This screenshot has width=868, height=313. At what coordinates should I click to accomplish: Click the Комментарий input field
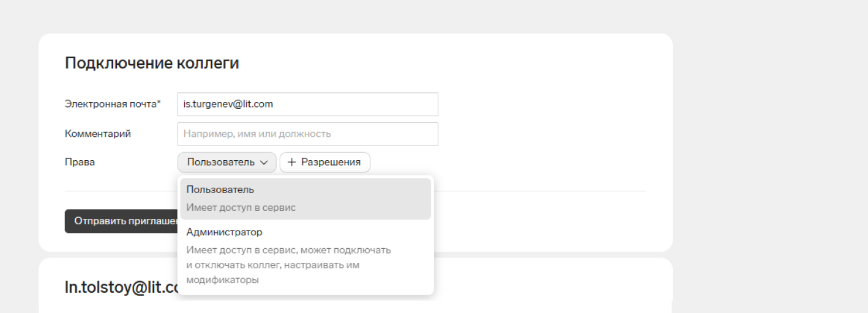[308, 134]
